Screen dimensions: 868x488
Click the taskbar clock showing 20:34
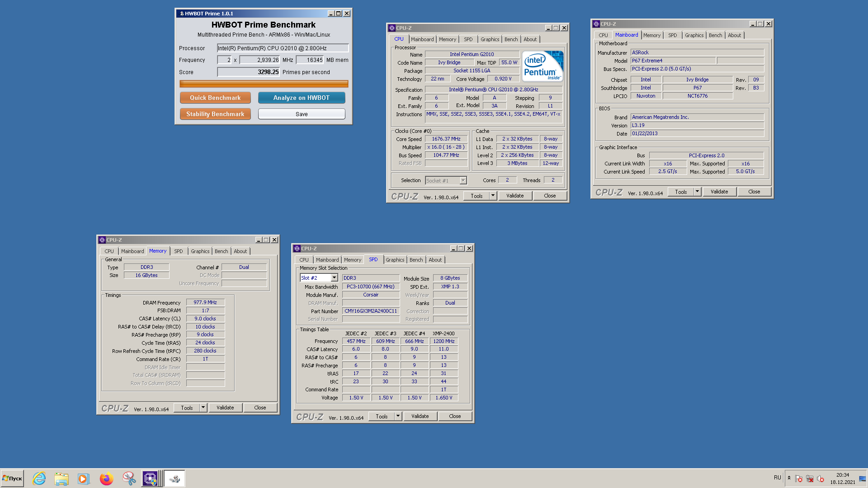[843, 475]
